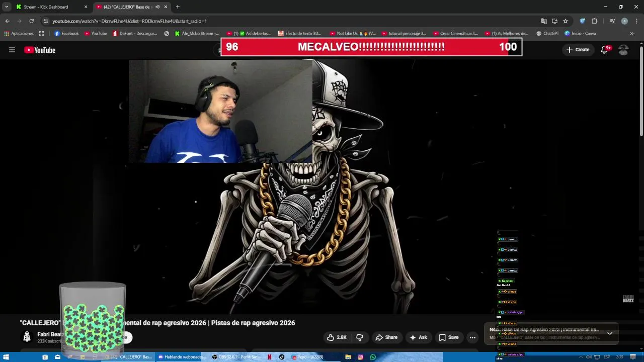Viewport: 644px width, 362px height.
Task: Open the tab search dropdown arrow
Action: pos(7,7)
